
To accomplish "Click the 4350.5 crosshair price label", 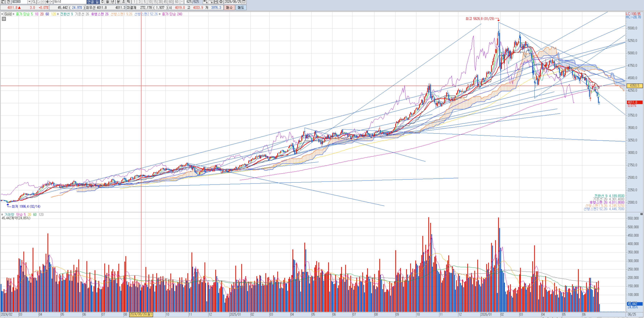I will pyautogui.click(x=634, y=85).
